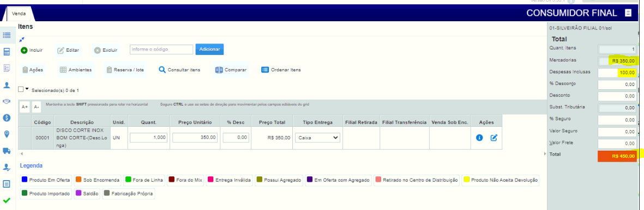
Task: Click the Preço Unitário field 350,00
Action: click(195, 138)
